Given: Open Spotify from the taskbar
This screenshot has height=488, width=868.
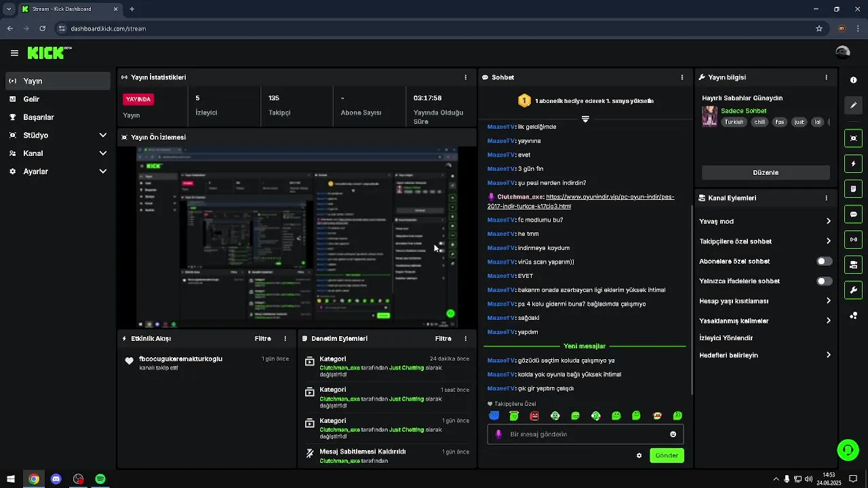Looking at the screenshot, I should [100, 479].
